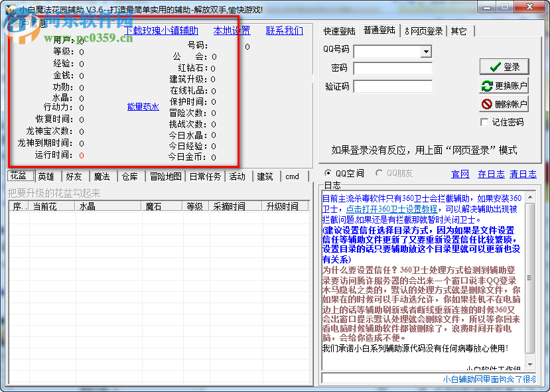This screenshot has height=392, width=550.
Task: Click the 能量药水 energy potion link
Action: (143, 107)
